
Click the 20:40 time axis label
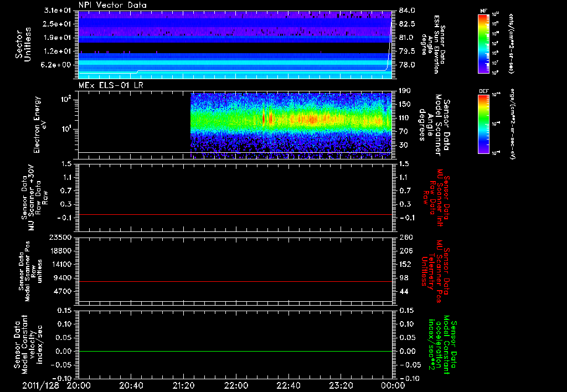coord(131,385)
